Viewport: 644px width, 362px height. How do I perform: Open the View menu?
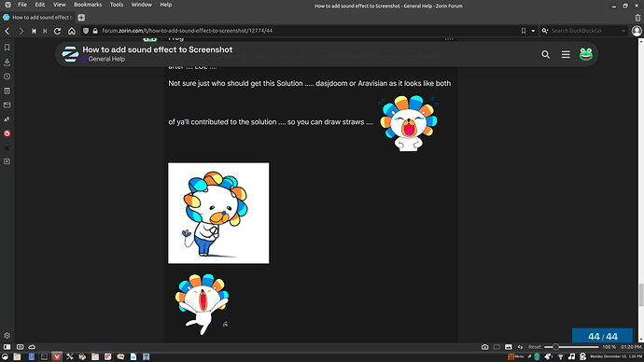(x=59, y=5)
